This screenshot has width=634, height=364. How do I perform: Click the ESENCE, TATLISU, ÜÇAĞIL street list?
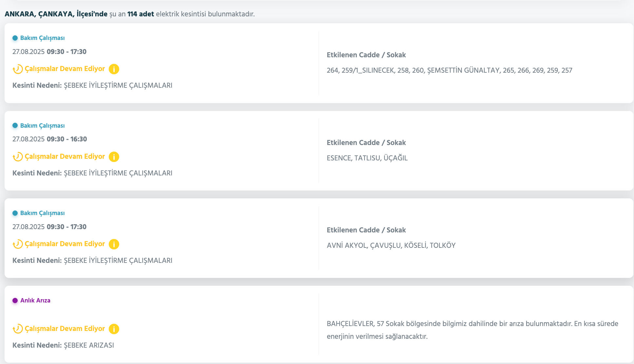pyautogui.click(x=367, y=158)
